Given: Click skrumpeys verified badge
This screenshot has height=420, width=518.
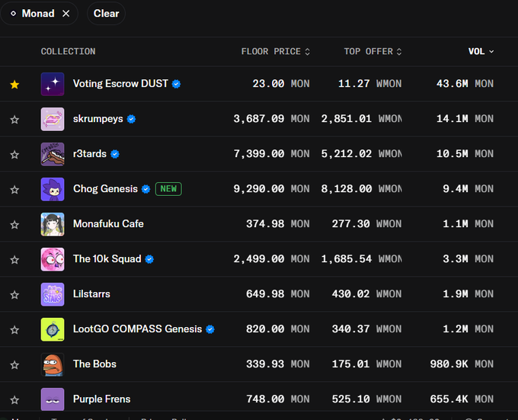Looking at the screenshot, I should (132, 119).
